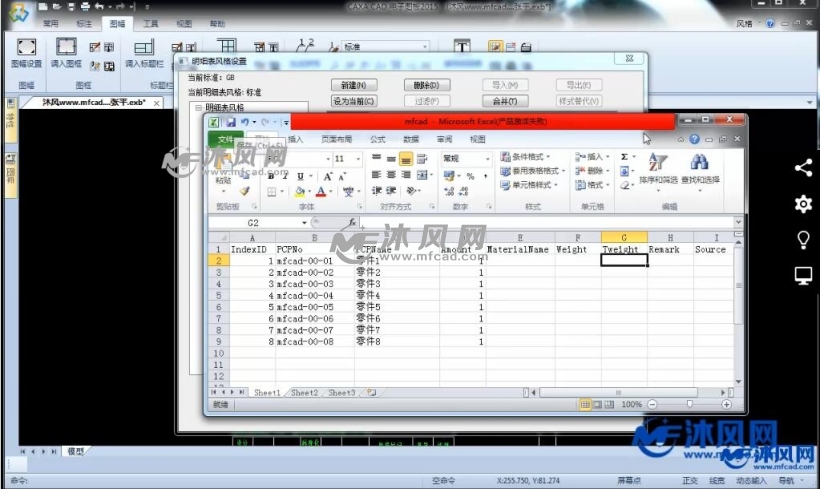Open the Name Box dropdown arrow beside G2

pyautogui.click(x=304, y=223)
